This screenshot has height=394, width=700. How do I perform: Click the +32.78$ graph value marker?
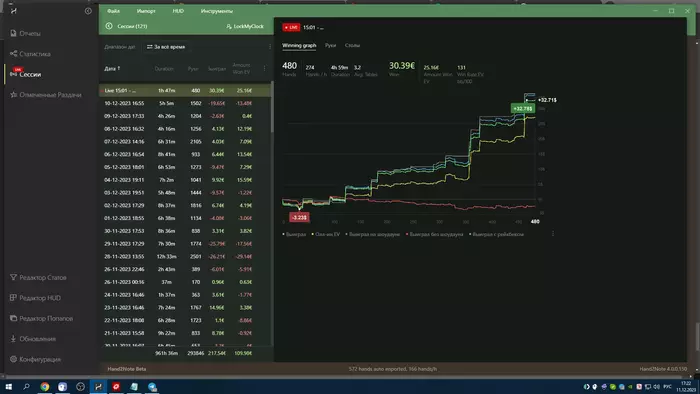click(x=523, y=108)
